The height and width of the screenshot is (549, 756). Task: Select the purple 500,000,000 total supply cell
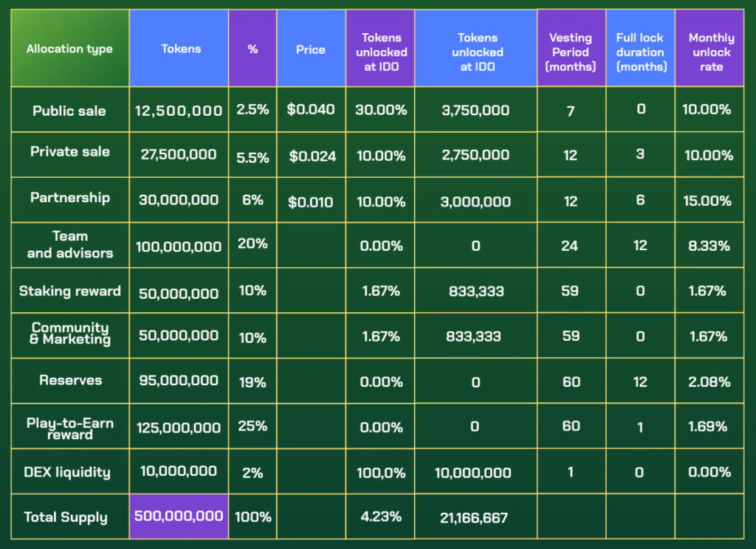179,517
